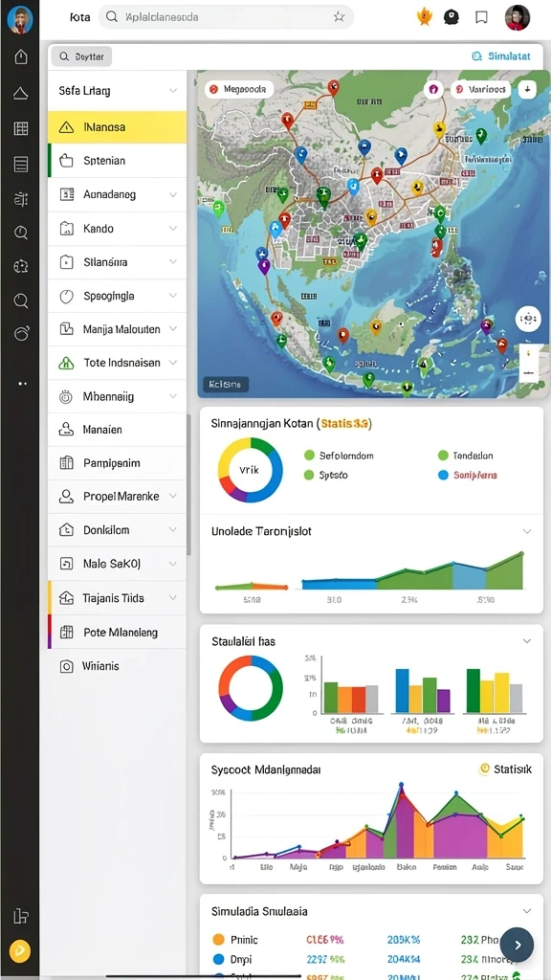Click the bookmark icon in top bar
The height and width of the screenshot is (980, 551).
coord(481,17)
